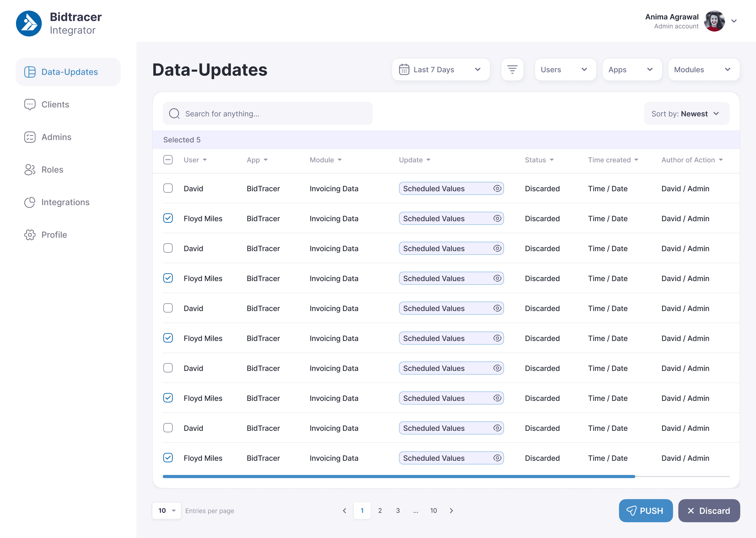The width and height of the screenshot is (756, 538).
Task: Click the Discard button
Action: tap(709, 510)
